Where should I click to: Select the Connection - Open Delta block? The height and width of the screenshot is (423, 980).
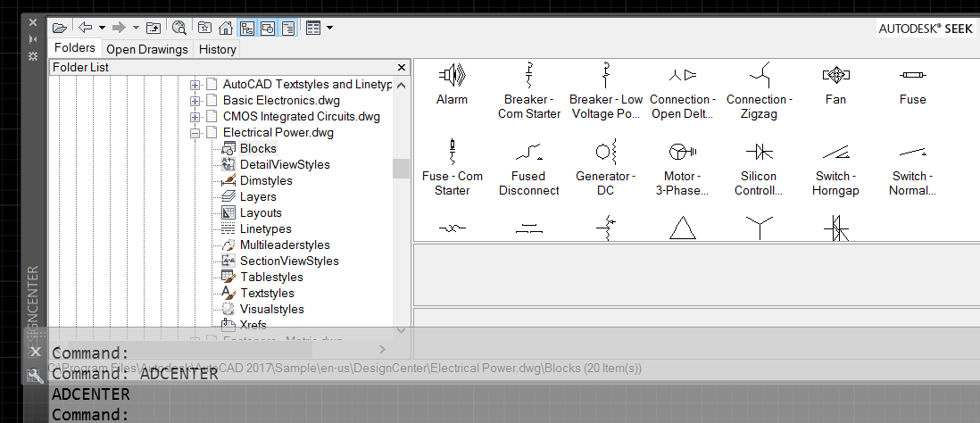[x=683, y=91]
